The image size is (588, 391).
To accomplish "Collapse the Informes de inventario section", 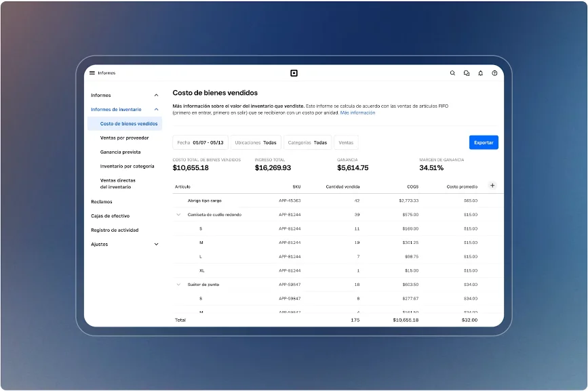I will pos(157,109).
